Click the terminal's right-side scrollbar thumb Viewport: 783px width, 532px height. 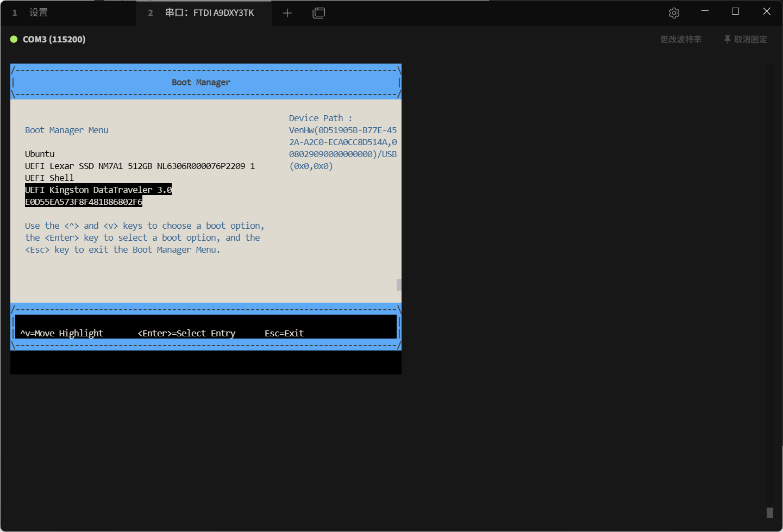click(769, 512)
